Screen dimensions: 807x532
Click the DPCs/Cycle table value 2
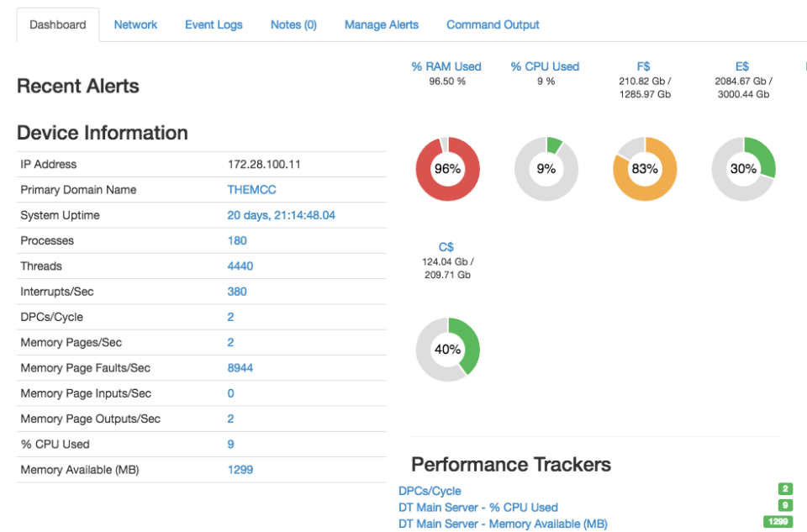(230, 317)
